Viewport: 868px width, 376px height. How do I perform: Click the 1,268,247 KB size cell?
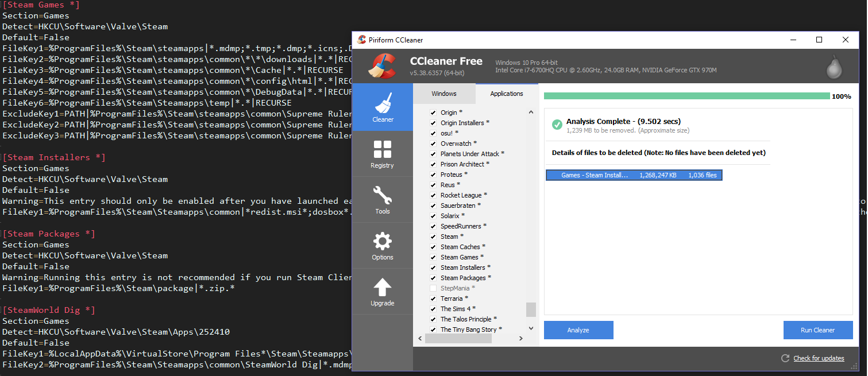point(658,175)
